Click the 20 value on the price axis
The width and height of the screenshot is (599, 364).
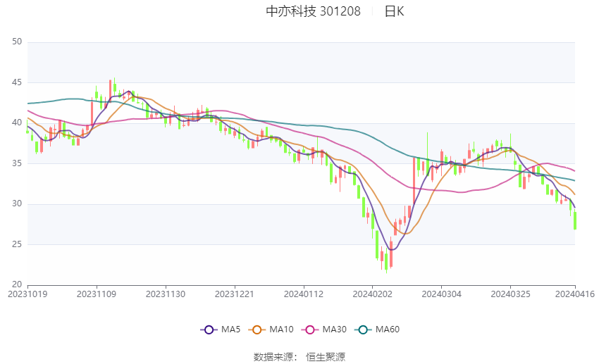(18, 285)
